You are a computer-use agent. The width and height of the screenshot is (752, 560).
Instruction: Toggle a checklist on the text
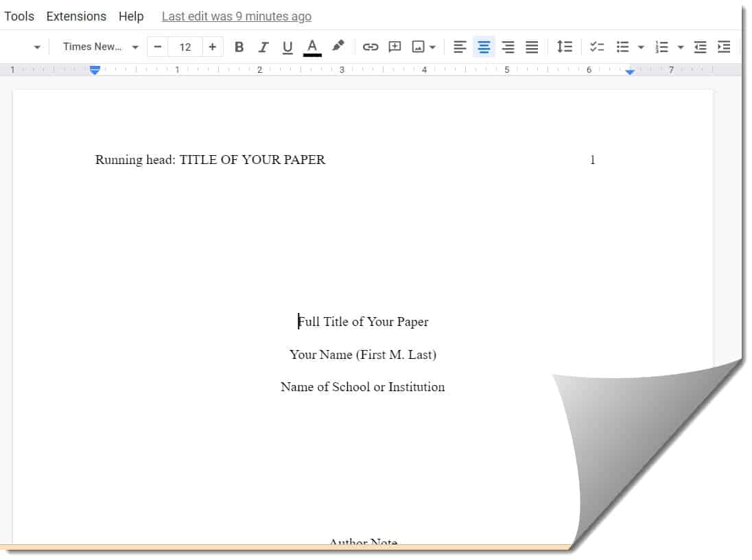click(597, 47)
